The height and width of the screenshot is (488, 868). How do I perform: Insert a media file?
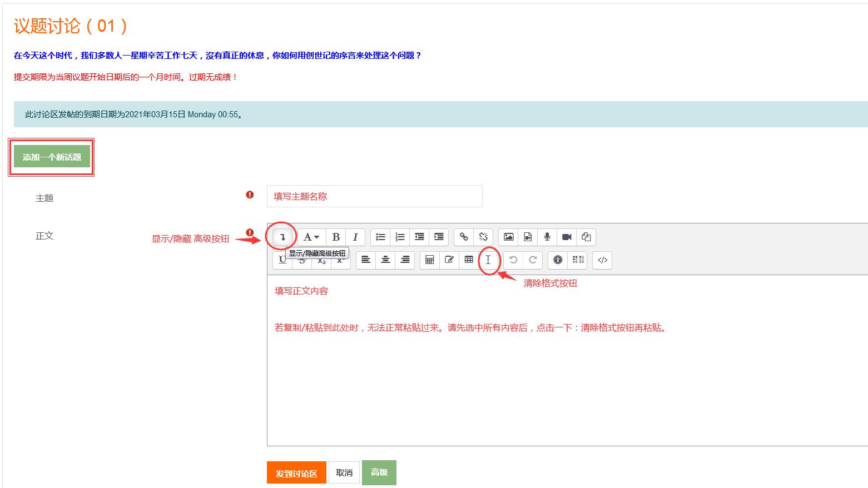coord(528,237)
